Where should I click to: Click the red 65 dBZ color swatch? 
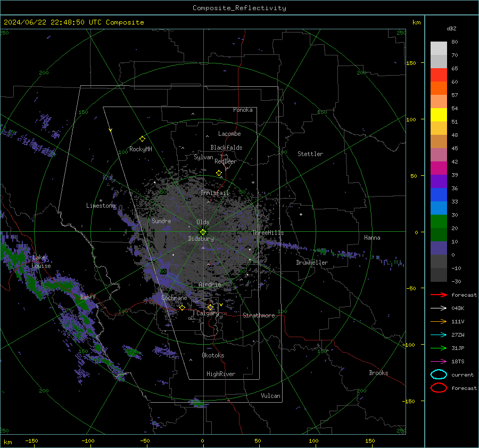click(x=439, y=75)
